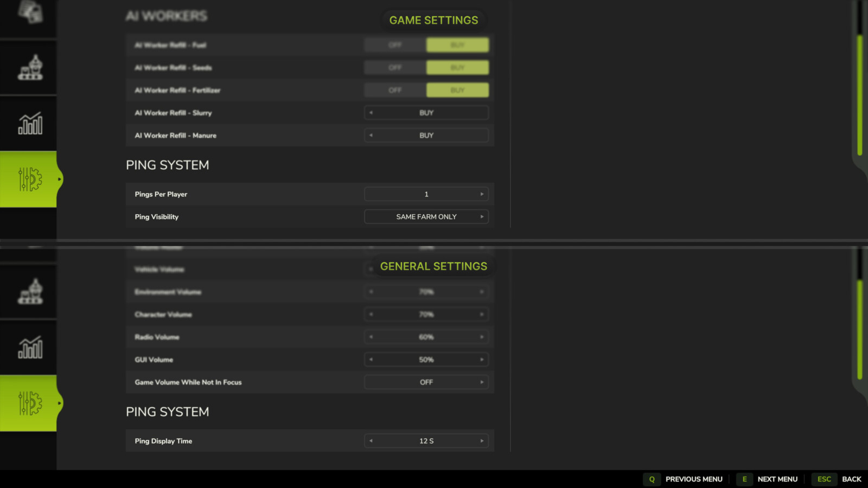The width and height of the screenshot is (868, 488).
Task: Select the SAME FARM ONLY value box
Action: 426,217
